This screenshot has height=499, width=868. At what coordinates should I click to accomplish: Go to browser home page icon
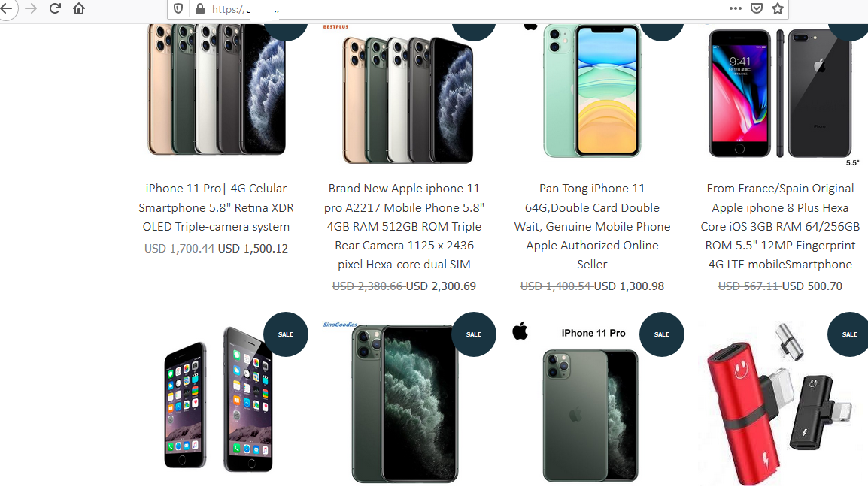click(79, 8)
